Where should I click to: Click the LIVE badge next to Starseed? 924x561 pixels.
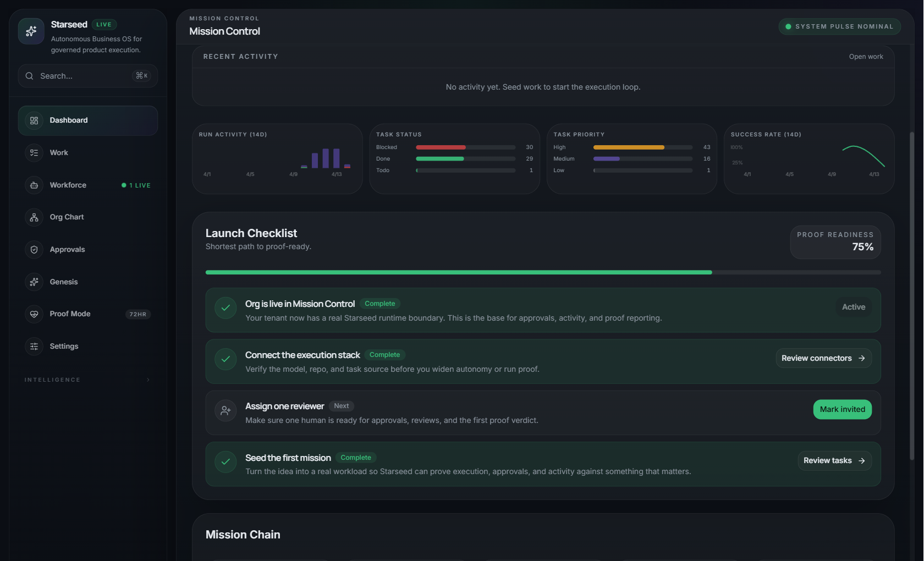tap(104, 25)
